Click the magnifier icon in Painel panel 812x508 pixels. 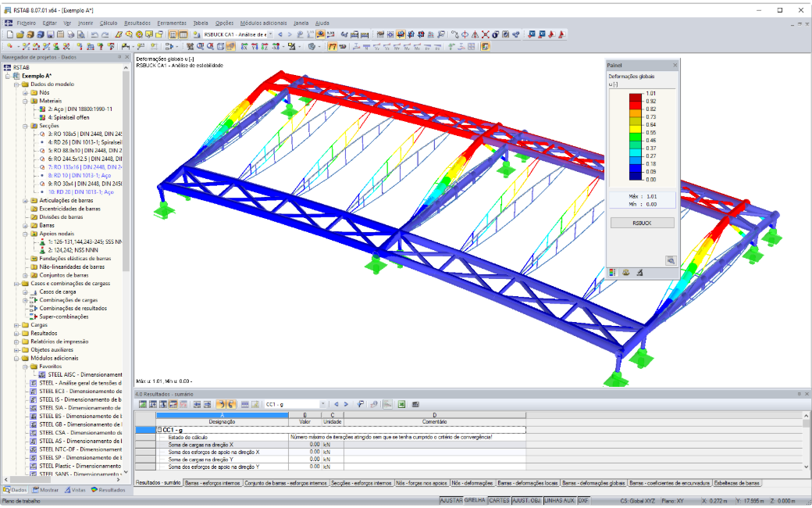tap(671, 261)
